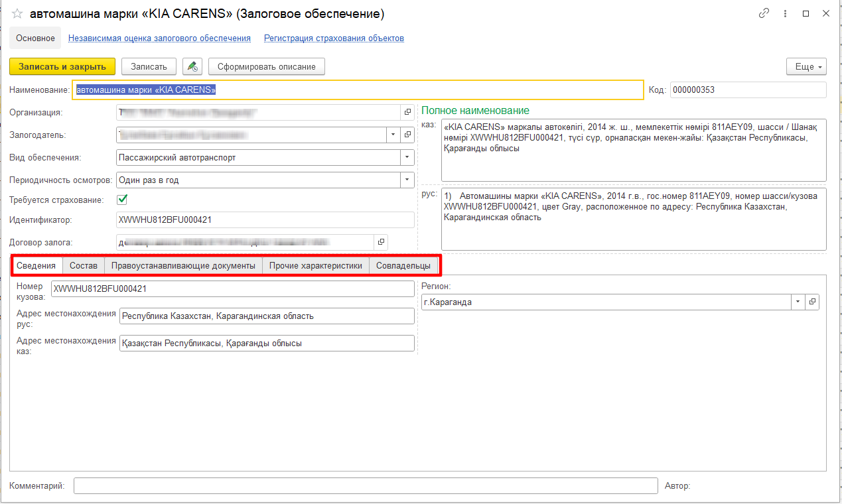The width and height of the screenshot is (842, 504).
Task: Click the Записать button
Action: coord(149,66)
